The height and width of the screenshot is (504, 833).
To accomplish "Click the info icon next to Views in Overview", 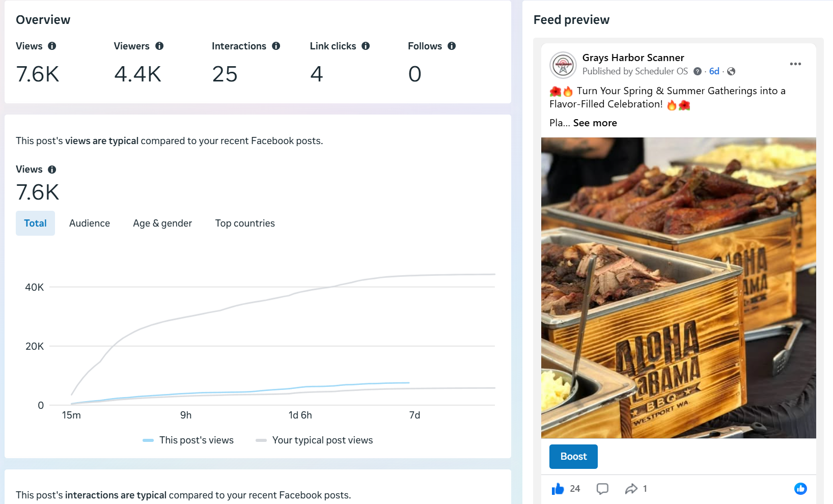I will click(x=52, y=46).
